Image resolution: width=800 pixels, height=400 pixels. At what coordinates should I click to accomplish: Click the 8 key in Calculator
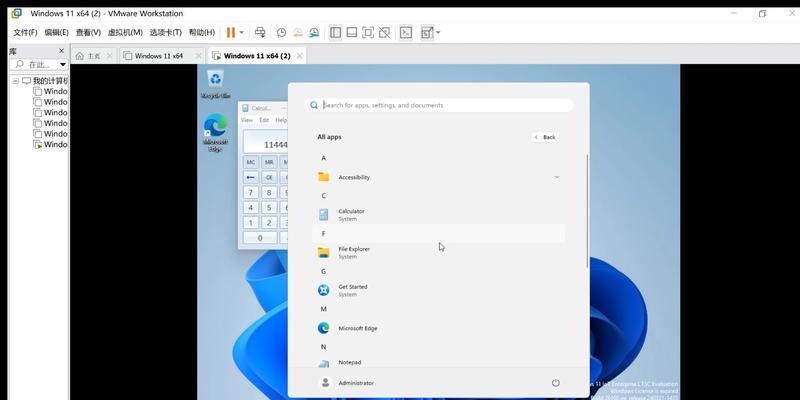[269, 192]
